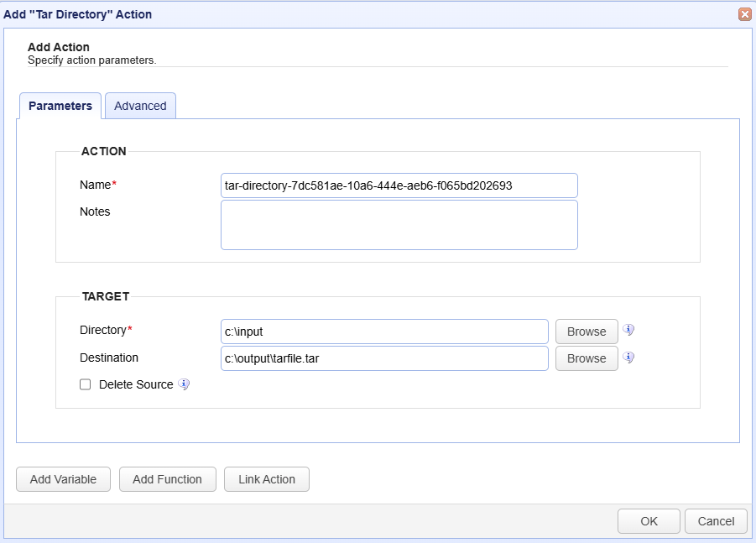This screenshot has width=756, height=543.
Task: Tick the Delete Source checkbox
Action: tap(86, 384)
